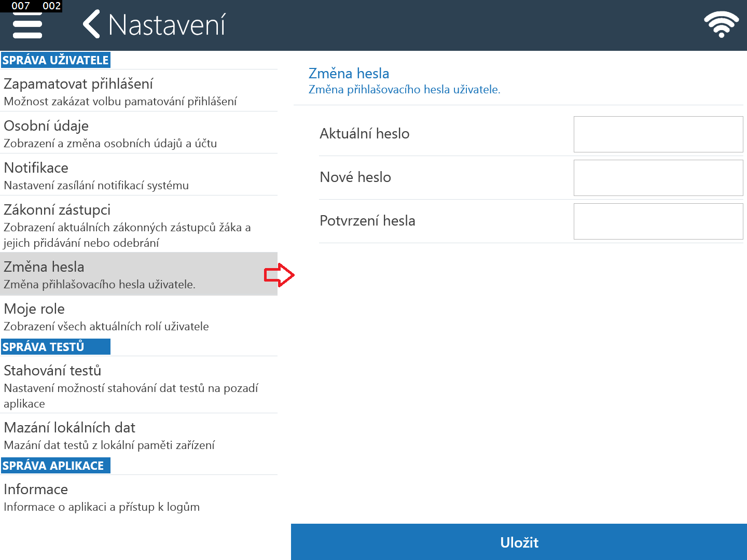Click the Nové heslo label
This screenshot has width=747, height=560.
coord(355,177)
